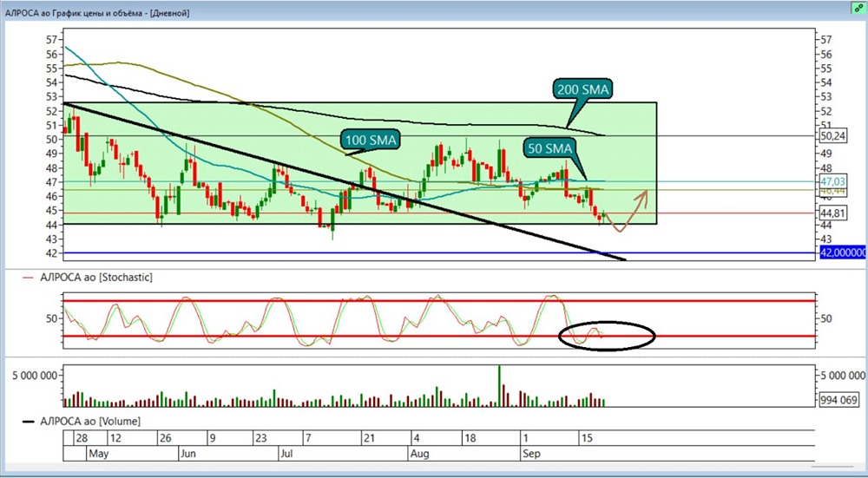Screen dimensions: 868x478
Task: Click 53 on the right price axis
Action: [825, 97]
